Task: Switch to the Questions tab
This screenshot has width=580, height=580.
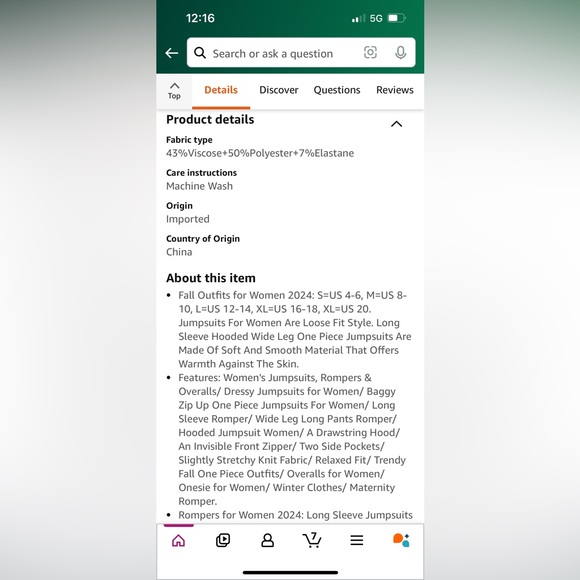Action: (337, 90)
